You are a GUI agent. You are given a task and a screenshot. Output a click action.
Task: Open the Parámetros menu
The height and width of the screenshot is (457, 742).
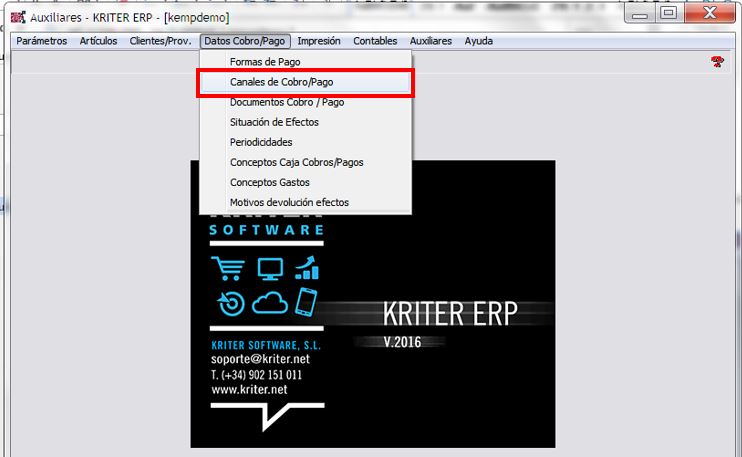pyautogui.click(x=42, y=41)
